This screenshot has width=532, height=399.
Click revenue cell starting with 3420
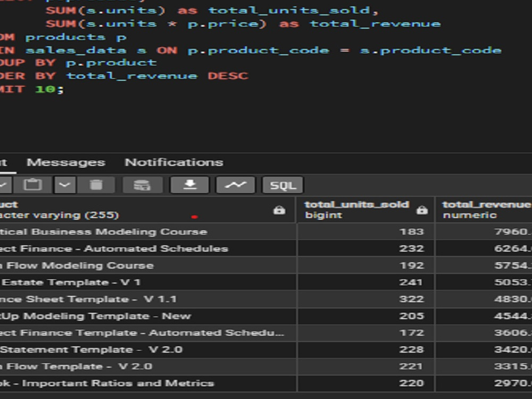pos(484,350)
